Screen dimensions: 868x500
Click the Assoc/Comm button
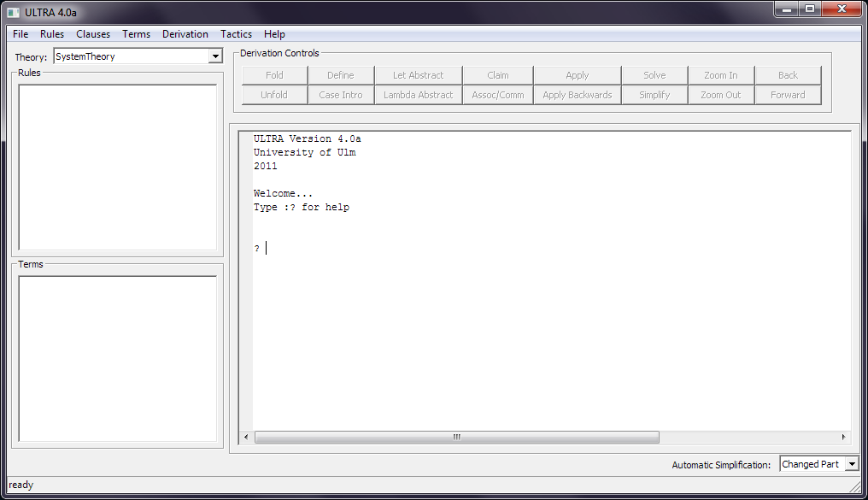pyautogui.click(x=498, y=95)
